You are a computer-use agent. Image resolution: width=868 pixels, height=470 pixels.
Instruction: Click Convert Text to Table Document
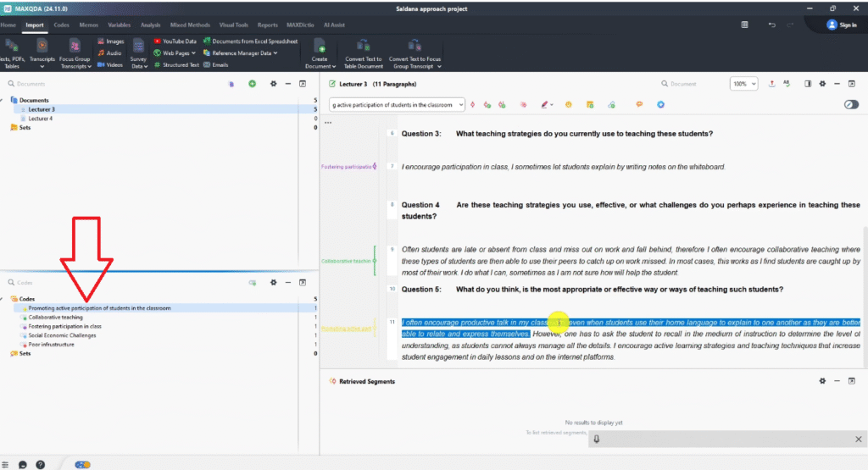pos(363,47)
